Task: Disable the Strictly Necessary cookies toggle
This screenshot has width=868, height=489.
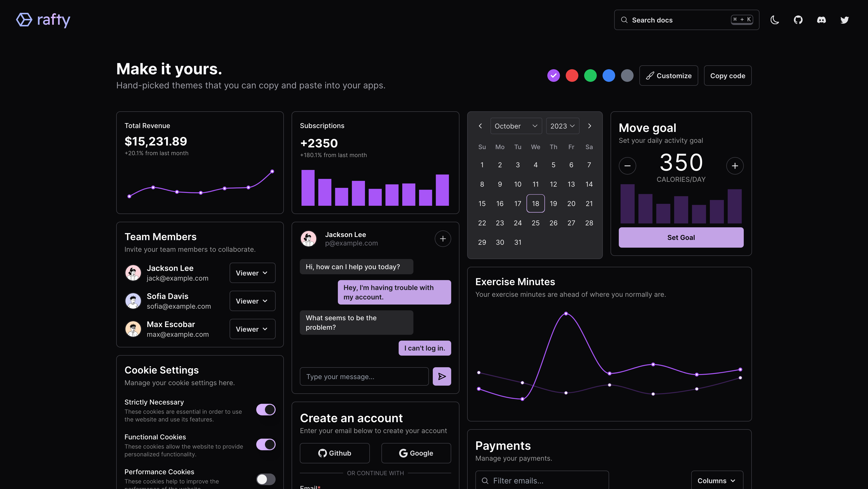Action: [266, 410]
